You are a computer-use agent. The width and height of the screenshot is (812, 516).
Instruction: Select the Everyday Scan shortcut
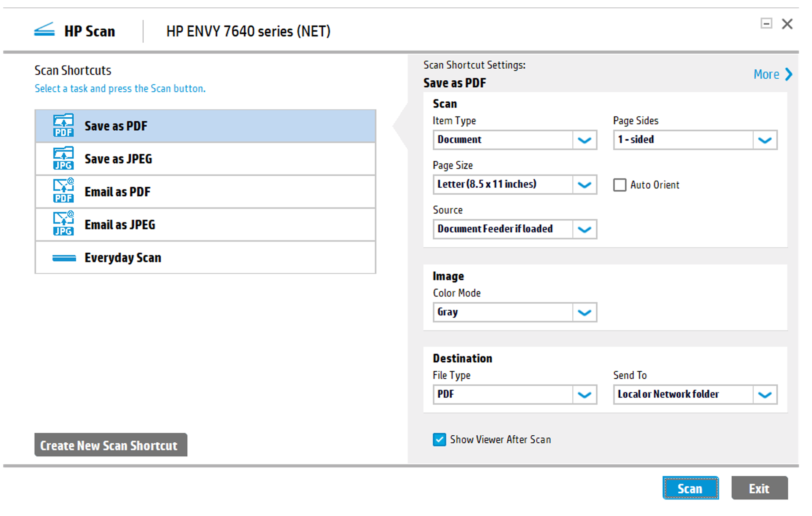205,257
